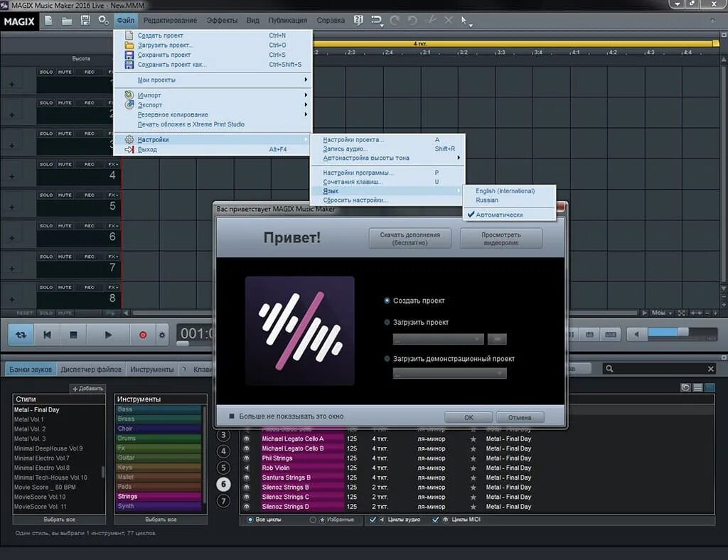Select Все циклы radio button

tap(250, 519)
